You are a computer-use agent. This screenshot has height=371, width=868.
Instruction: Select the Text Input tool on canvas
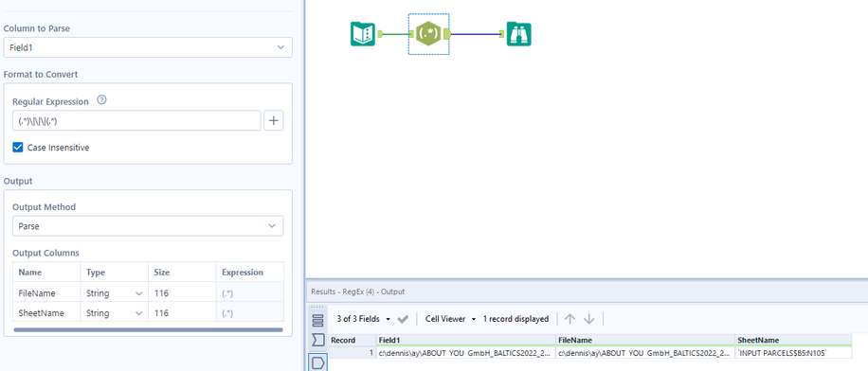(363, 34)
